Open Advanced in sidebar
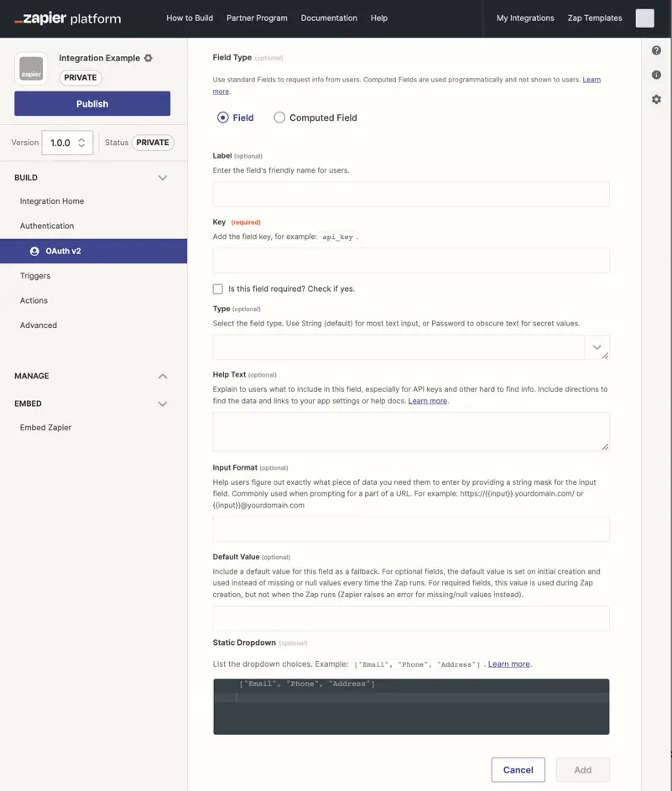This screenshot has width=672, height=791. tap(39, 325)
